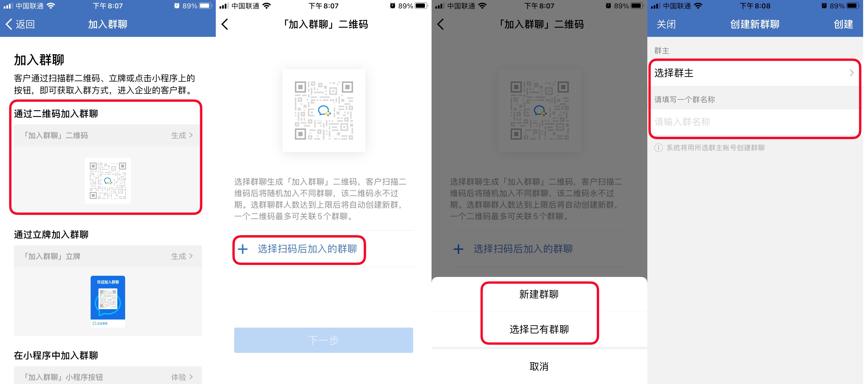Expand 「加入群聊」立牌 生成 chevron

click(191, 256)
